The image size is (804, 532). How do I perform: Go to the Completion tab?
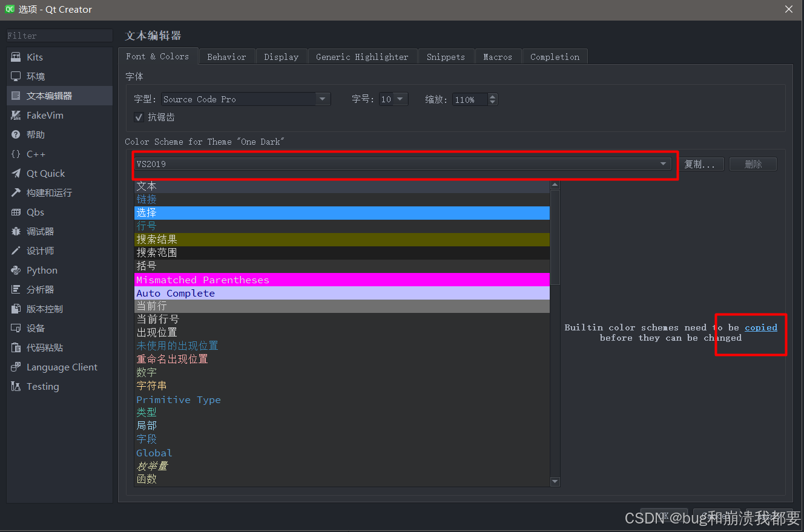tap(555, 57)
